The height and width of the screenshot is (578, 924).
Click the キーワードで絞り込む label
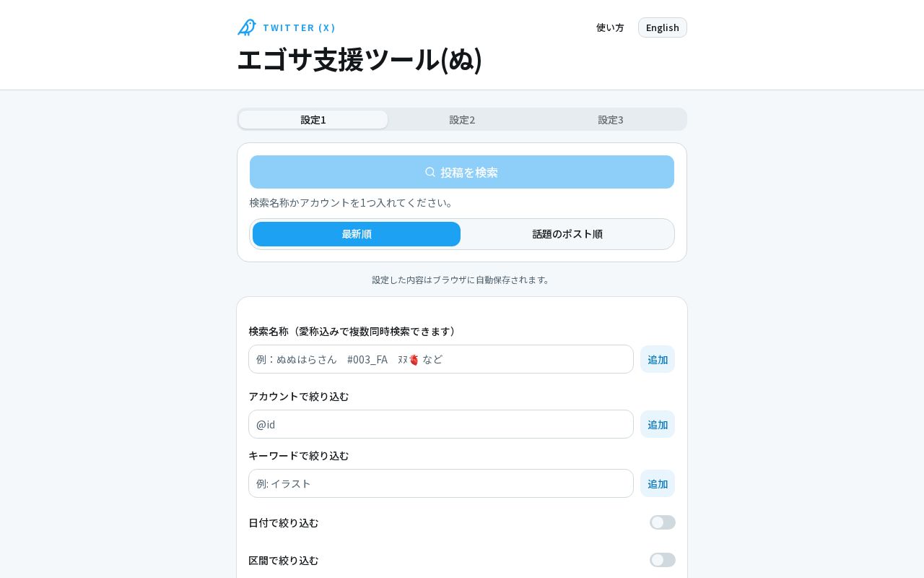[299, 455]
